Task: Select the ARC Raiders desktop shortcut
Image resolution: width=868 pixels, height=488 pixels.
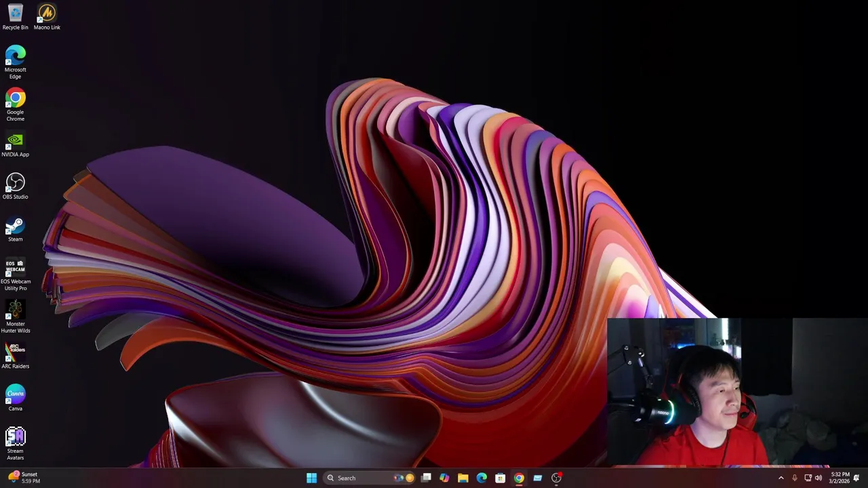Action: pos(15,356)
